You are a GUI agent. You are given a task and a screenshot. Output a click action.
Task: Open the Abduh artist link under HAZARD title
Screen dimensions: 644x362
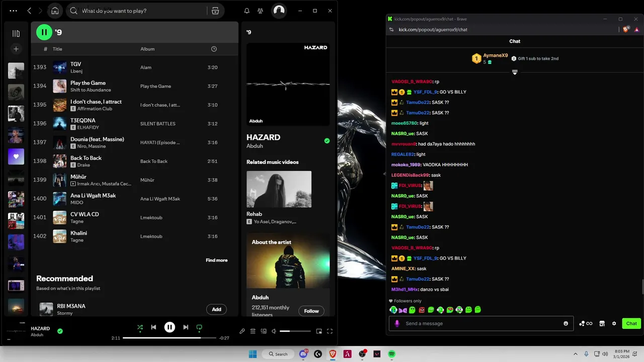tap(255, 146)
